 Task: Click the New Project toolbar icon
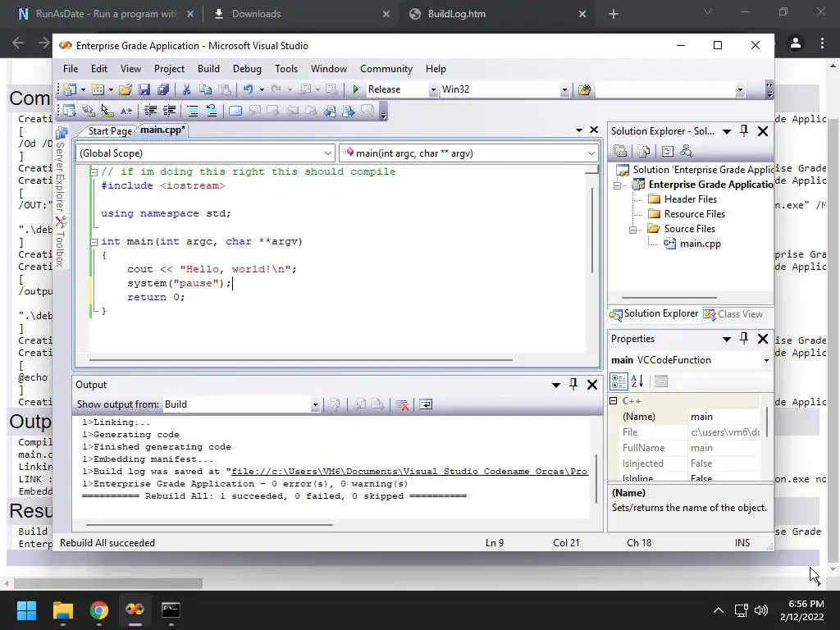click(71, 89)
